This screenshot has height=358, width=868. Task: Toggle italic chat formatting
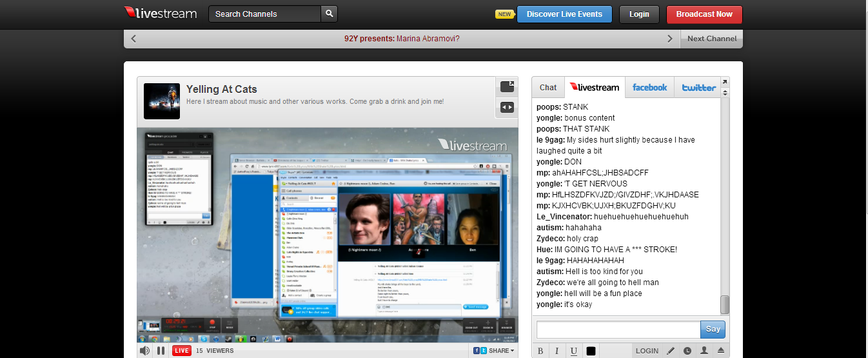[x=557, y=351]
